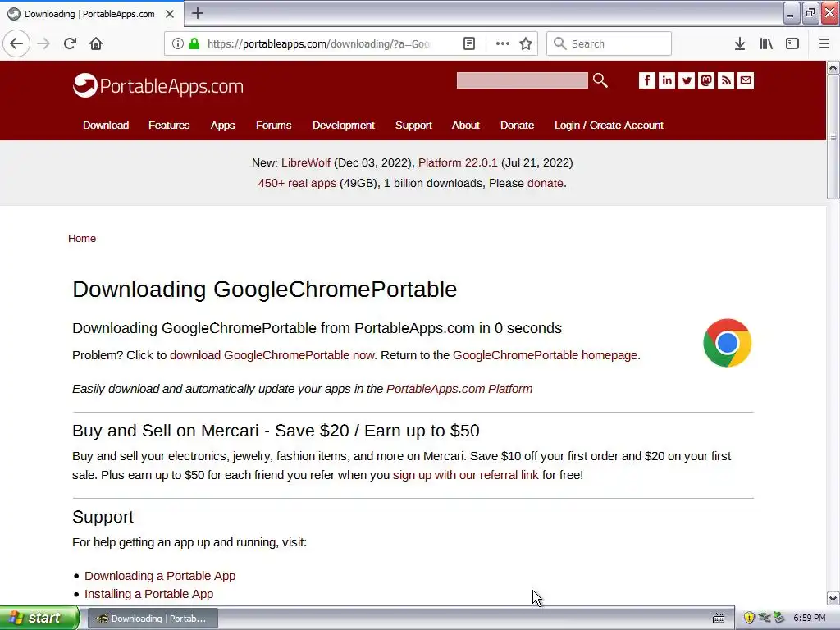Bookmark this page with the star

click(x=526, y=43)
